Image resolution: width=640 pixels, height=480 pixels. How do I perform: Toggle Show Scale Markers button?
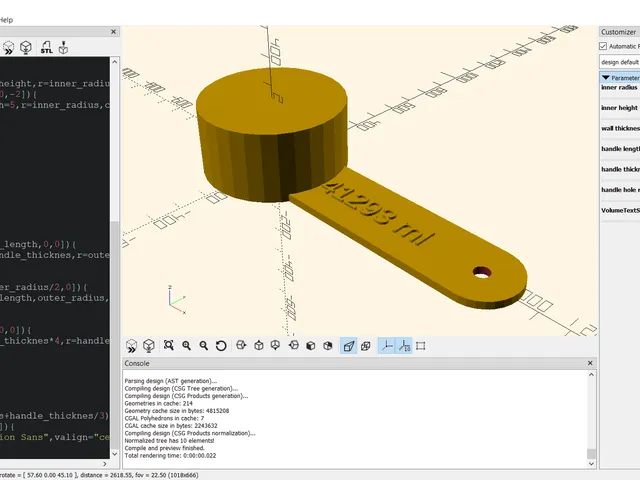point(404,346)
